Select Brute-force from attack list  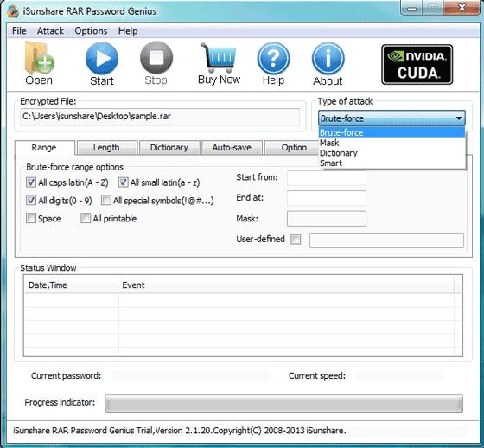coord(392,132)
